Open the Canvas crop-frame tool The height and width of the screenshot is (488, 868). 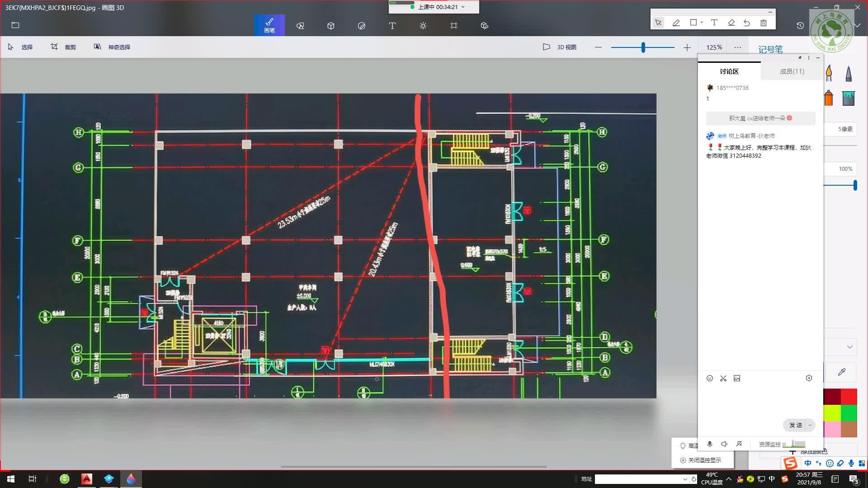[x=454, y=26]
